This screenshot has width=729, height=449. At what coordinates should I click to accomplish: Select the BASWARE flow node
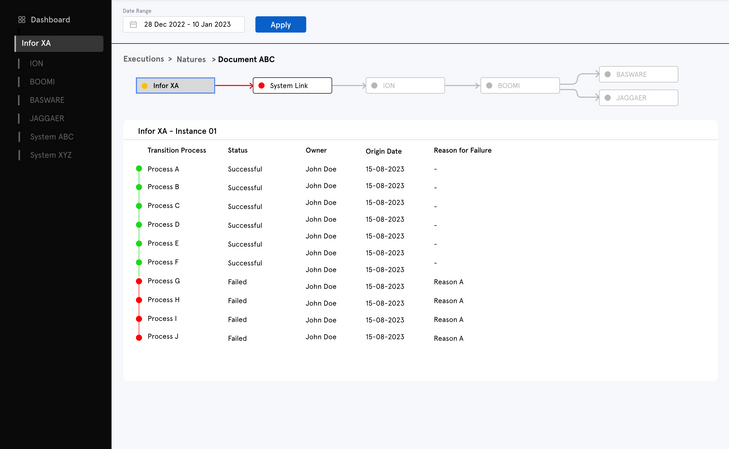click(x=638, y=74)
